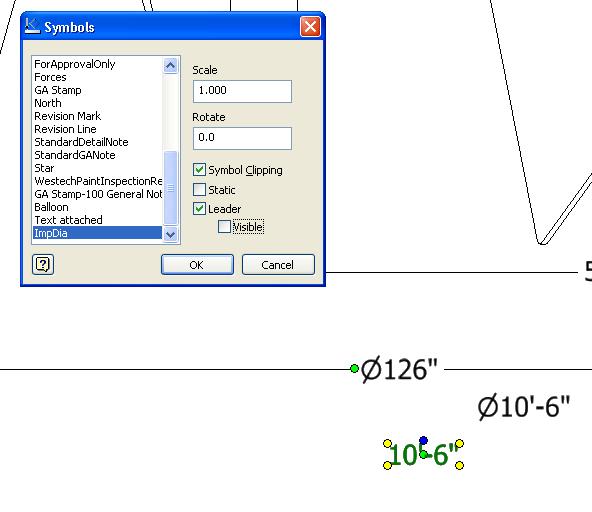Click bottom-right yellow grip of selected text
This screenshot has height=512, width=592.
click(x=459, y=466)
